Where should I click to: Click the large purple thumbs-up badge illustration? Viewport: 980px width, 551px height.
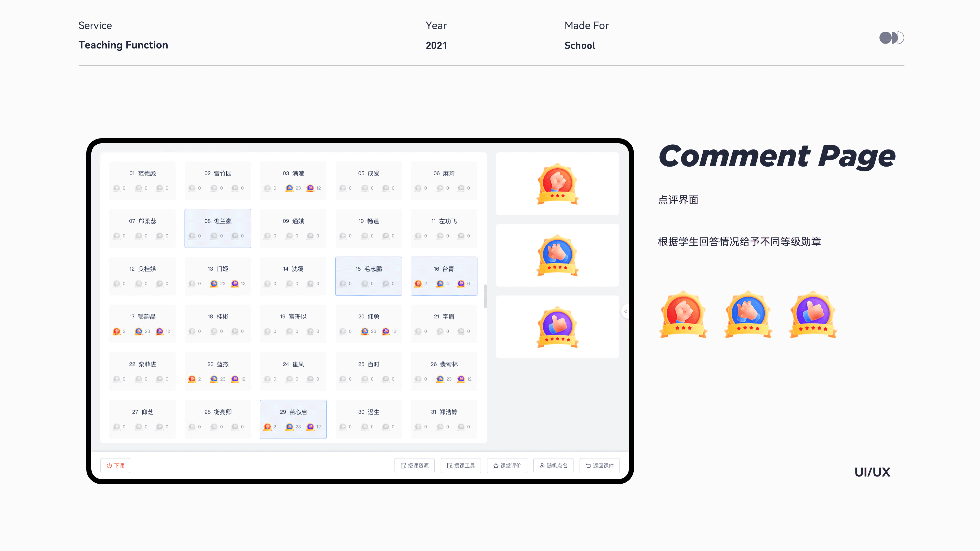tap(813, 315)
